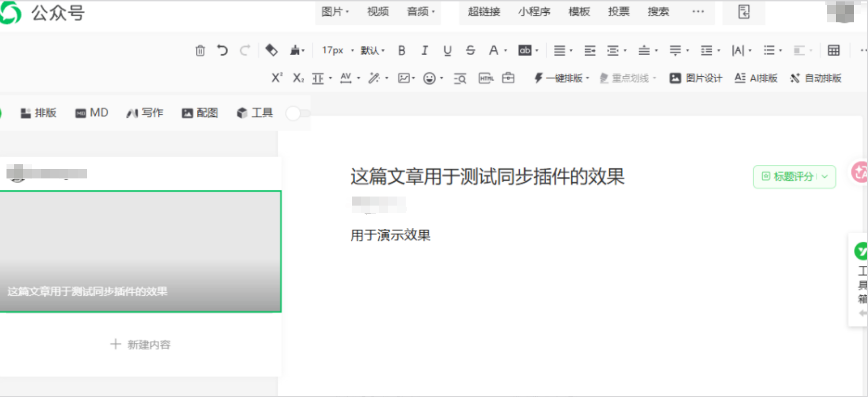Click the pink AI assistant floating icon
The width and height of the screenshot is (868, 397).
pos(860,172)
